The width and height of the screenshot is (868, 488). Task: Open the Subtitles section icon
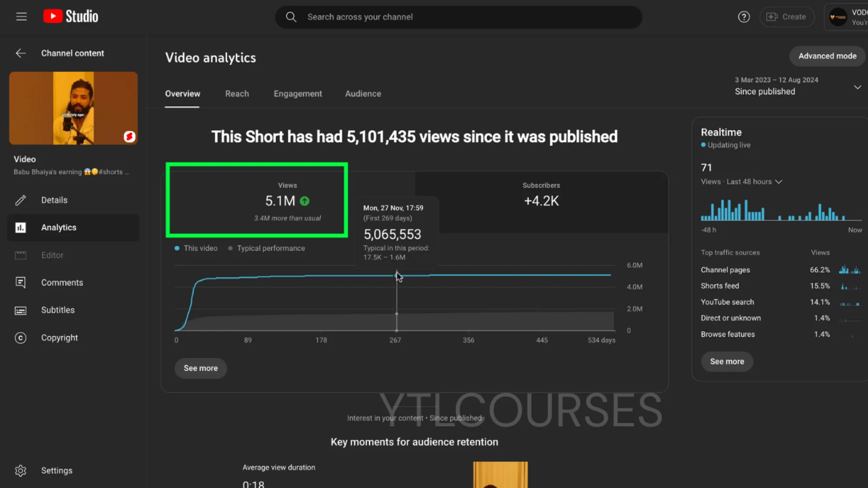tap(20, 310)
